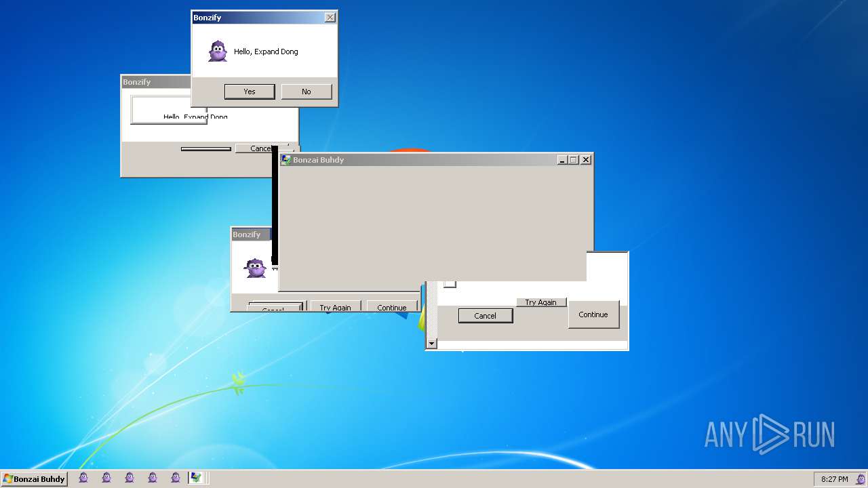Maximize the Bonzai Buhdy window
Viewport: 868px width, 488px height.
click(573, 160)
